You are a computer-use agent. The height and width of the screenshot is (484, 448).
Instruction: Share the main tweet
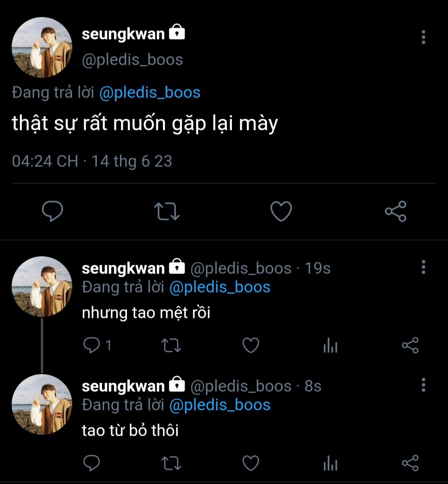coord(396,211)
